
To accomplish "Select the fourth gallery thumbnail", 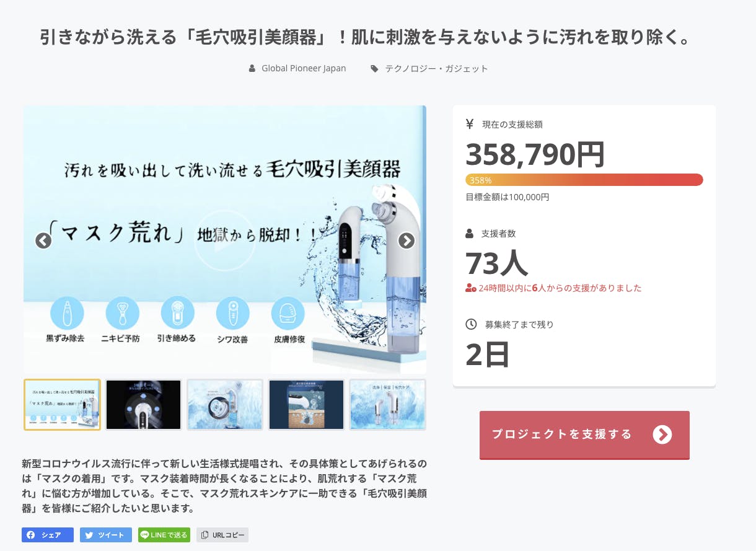I will (x=306, y=405).
